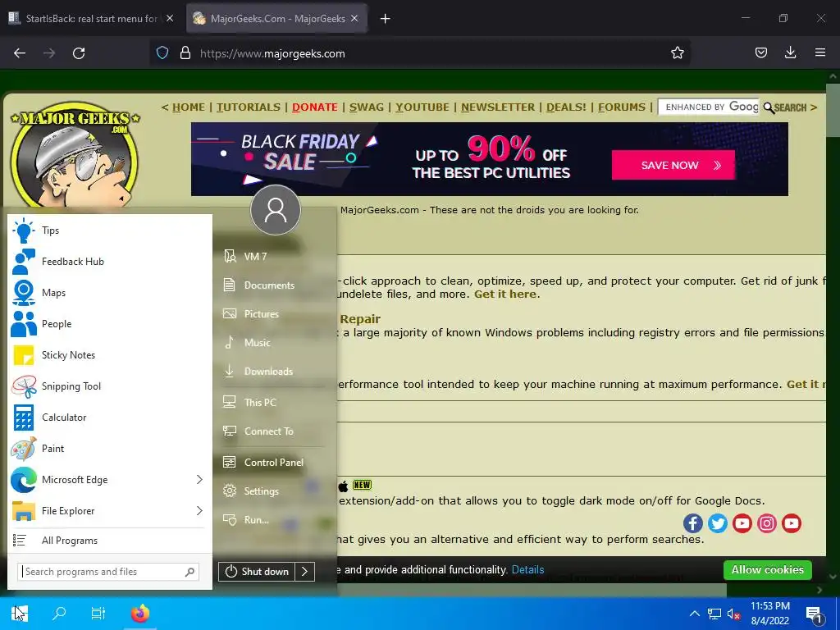This screenshot has width=840, height=630.
Task: Click Save to Pocket icon
Action: (761, 53)
